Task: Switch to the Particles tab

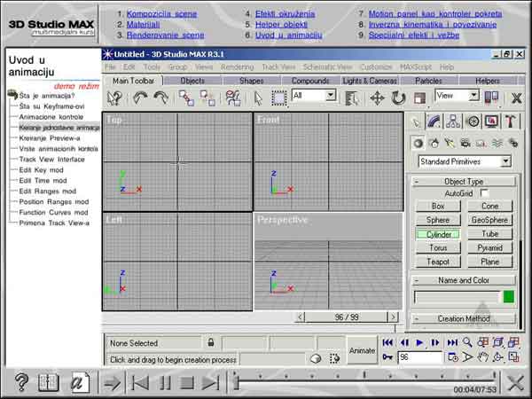Action: [x=428, y=81]
